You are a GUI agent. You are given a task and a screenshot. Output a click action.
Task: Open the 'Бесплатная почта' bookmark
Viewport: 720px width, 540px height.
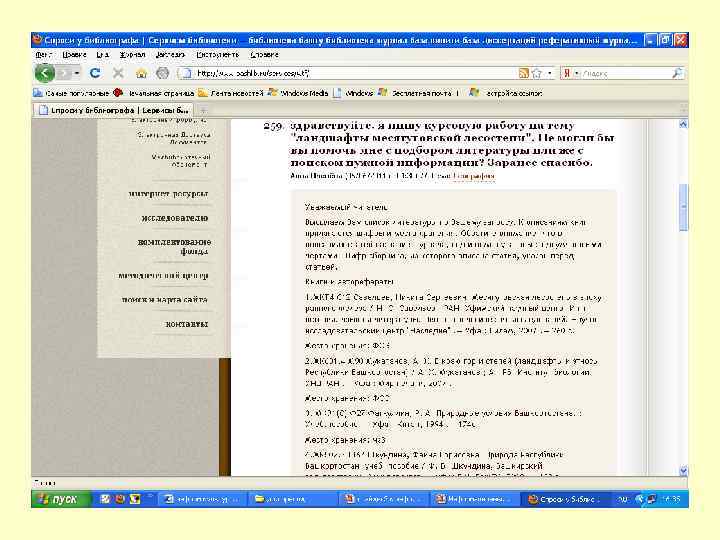click(418, 93)
